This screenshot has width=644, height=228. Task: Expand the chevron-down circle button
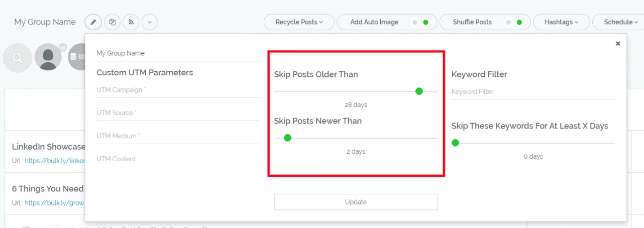[x=150, y=22]
